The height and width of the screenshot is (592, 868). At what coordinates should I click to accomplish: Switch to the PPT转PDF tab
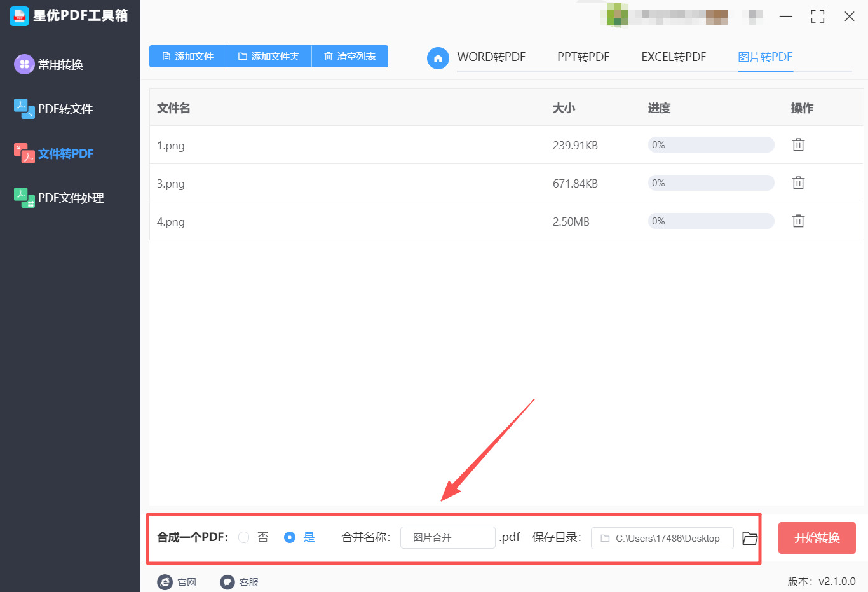click(583, 57)
